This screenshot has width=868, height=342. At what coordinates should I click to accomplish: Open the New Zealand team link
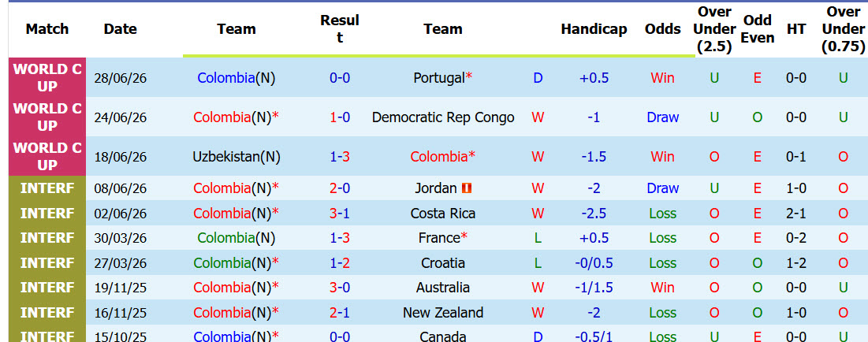click(x=443, y=313)
